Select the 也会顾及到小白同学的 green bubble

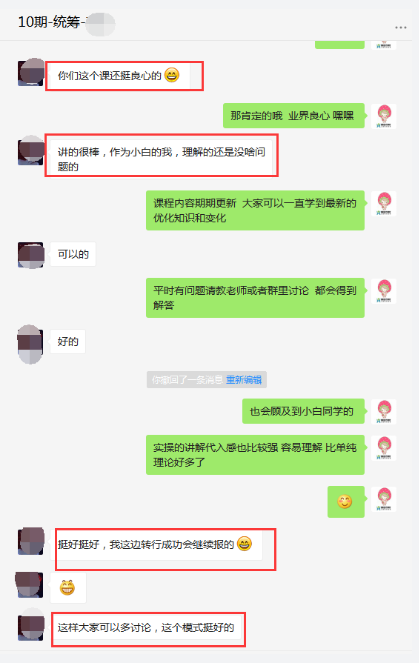tap(303, 411)
